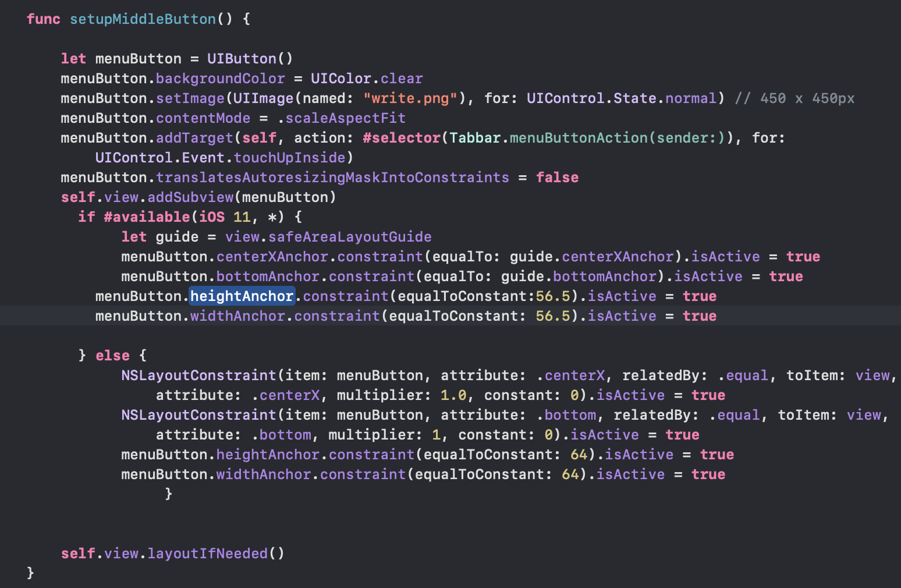Click guide.centerXAnchor inside equalTo
Screen dimensions: 901x588
[x=591, y=257]
